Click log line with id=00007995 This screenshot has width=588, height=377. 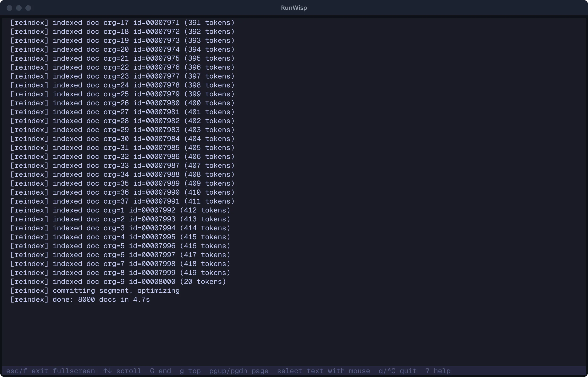(120, 237)
